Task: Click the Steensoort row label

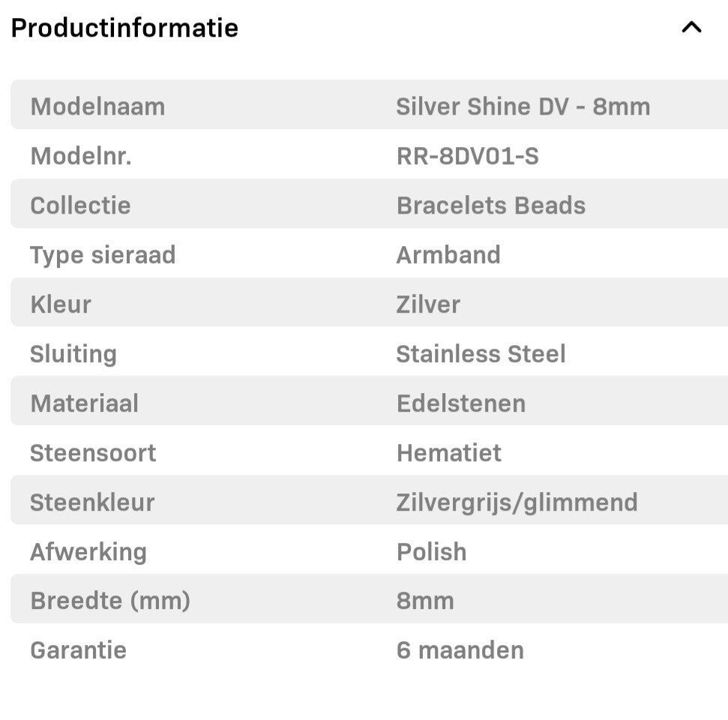Action: click(93, 453)
